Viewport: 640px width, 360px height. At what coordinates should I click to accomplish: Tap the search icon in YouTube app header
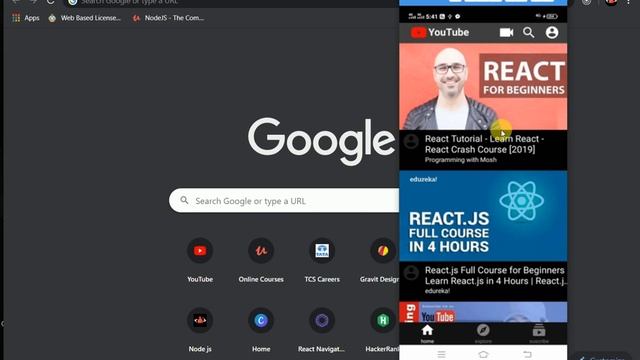pos(529,32)
